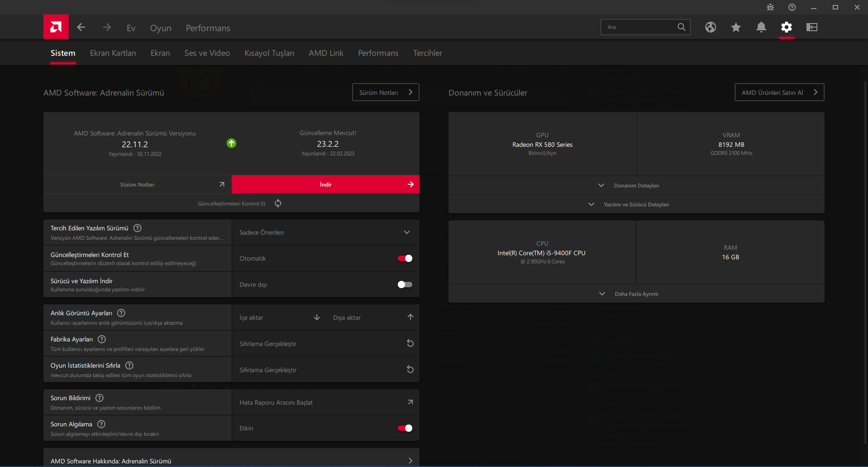Click the refresh icon beside Güncelleştirmeleri Kontrol Et
The width and height of the screenshot is (868, 467).
click(x=278, y=203)
